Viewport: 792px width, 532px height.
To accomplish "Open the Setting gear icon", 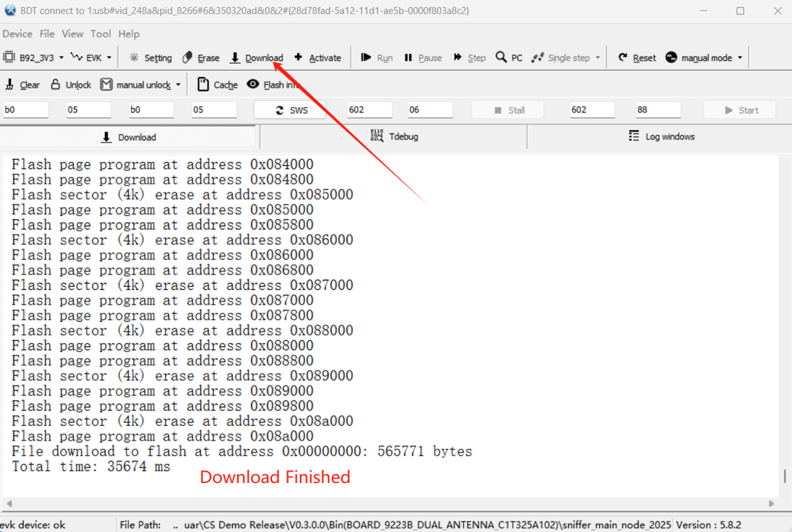I will coord(134,58).
